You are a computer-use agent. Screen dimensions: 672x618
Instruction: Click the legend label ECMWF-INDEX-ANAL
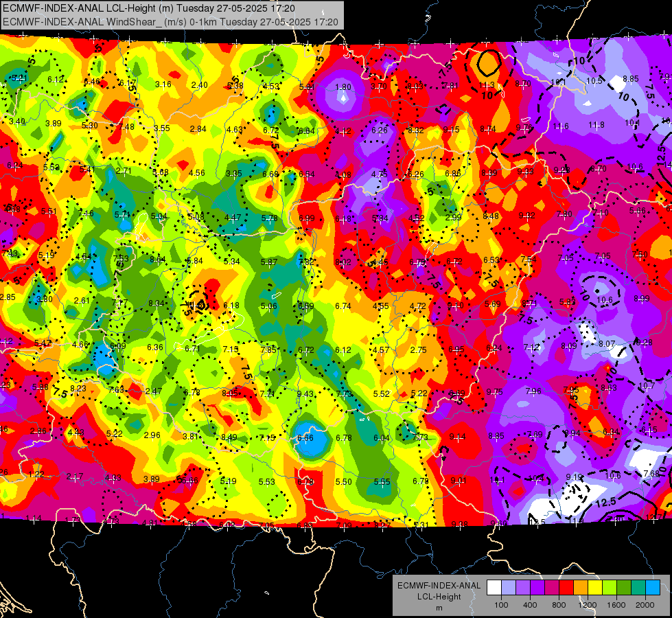coord(439,586)
